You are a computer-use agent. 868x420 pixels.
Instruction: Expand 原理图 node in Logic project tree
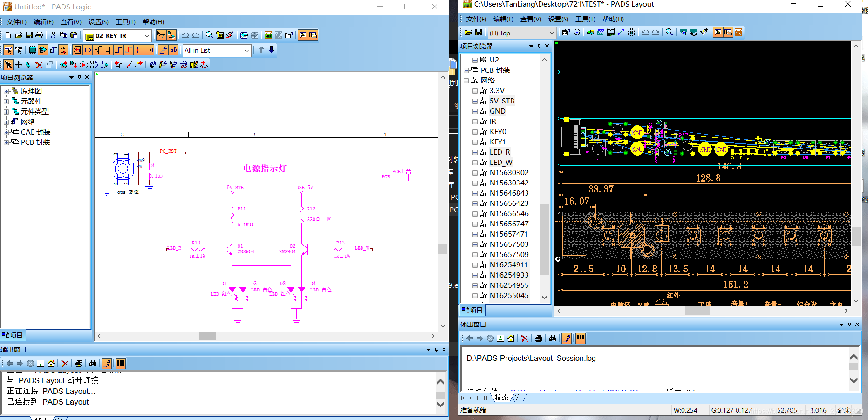(x=6, y=91)
